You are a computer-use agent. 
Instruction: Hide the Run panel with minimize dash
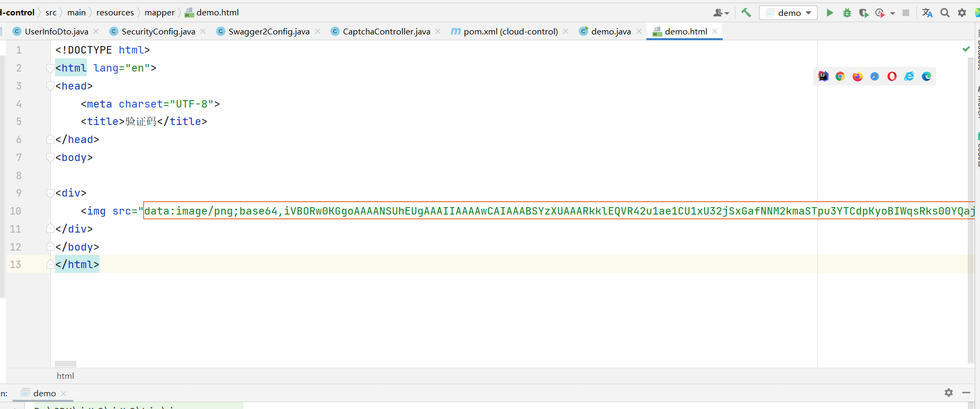966,393
